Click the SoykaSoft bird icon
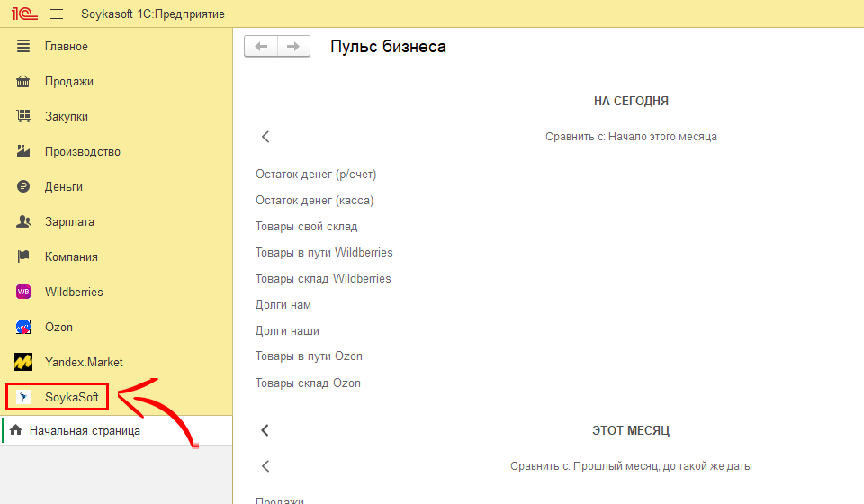 pos(24,397)
